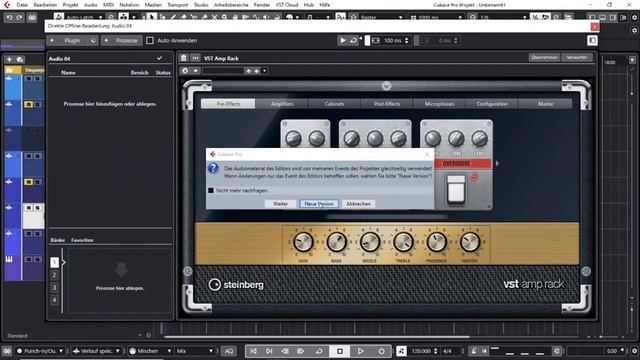The width and height of the screenshot is (640, 360).
Task: Click the TREBLE knob on amplifier
Action: tap(403, 242)
